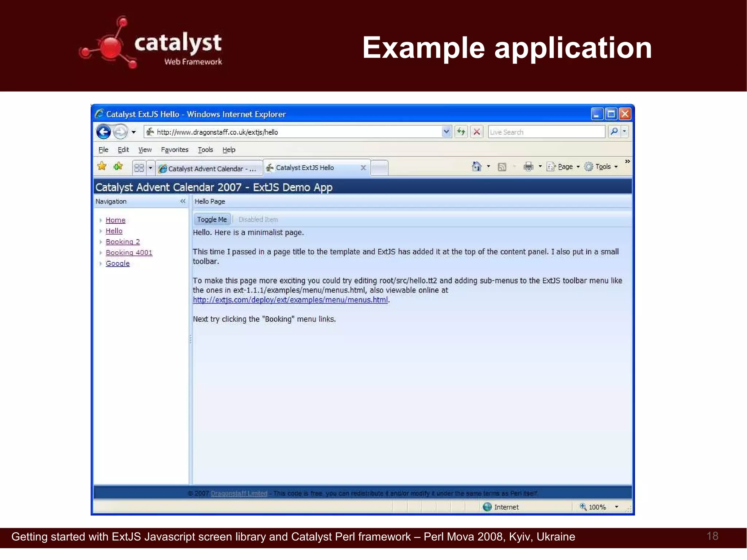The width and height of the screenshot is (747, 560).
Task: Click the Favorites Center star icon
Action: pos(102,167)
